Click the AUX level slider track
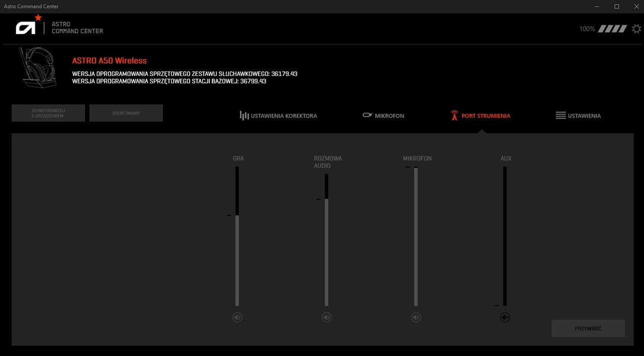This screenshot has width=644, height=356. coord(505,236)
